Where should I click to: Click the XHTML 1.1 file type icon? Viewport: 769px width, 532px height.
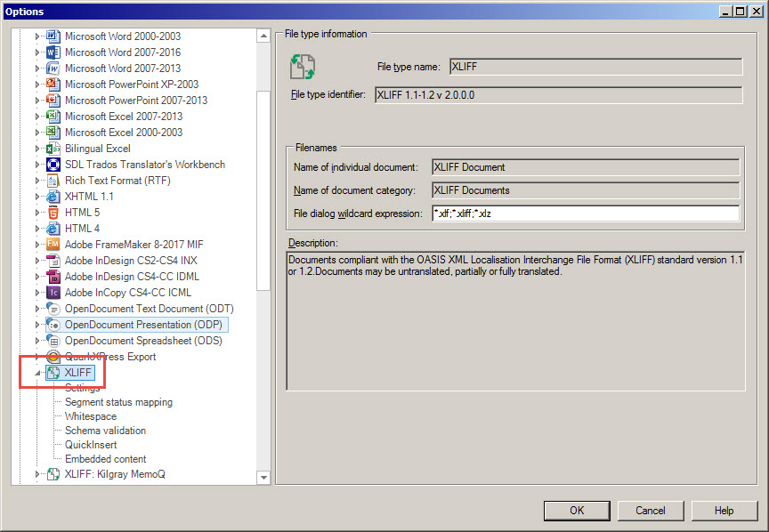click(x=53, y=197)
